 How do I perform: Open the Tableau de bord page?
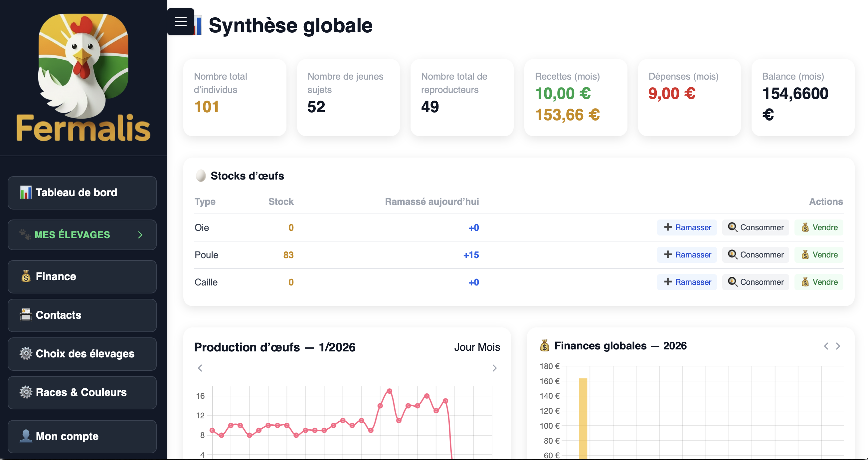77,192
